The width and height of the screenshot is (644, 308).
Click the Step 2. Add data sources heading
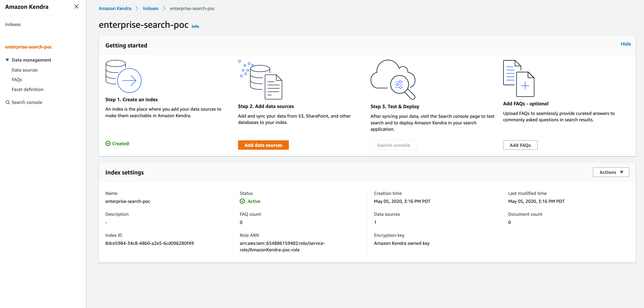[x=266, y=106]
